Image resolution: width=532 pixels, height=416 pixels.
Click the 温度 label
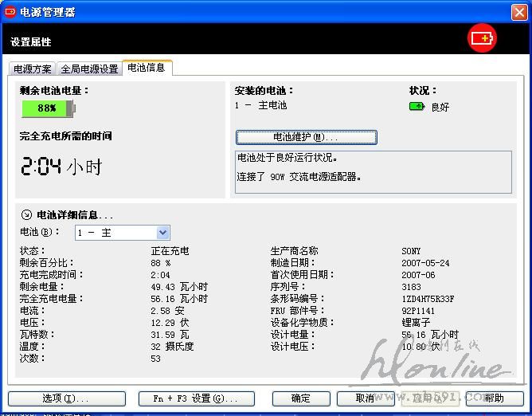[32, 347]
